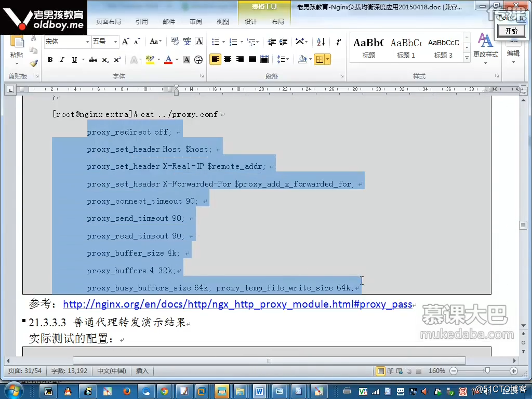Screen dimensions: 532x399
Task: Open Firefox from the taskbar
Action: point(127,391)
